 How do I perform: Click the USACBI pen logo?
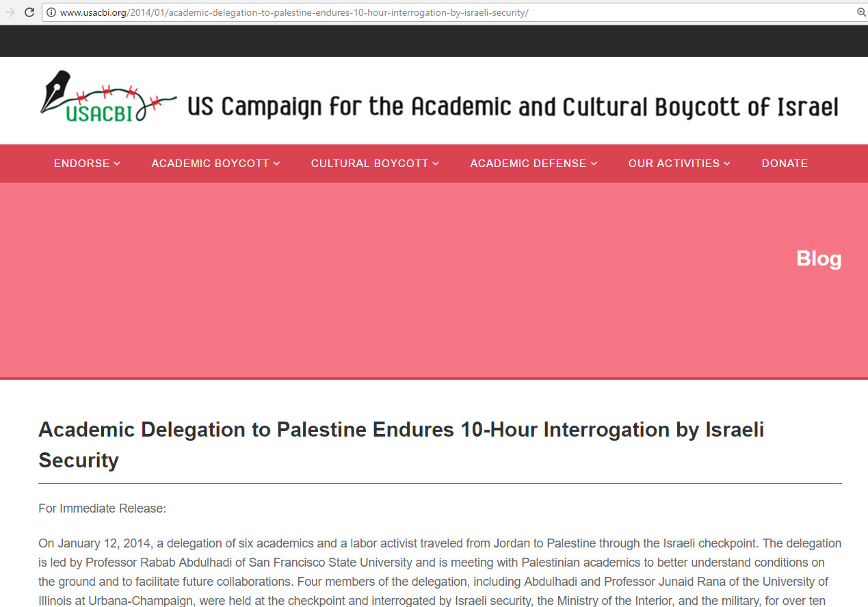(107, 96)
